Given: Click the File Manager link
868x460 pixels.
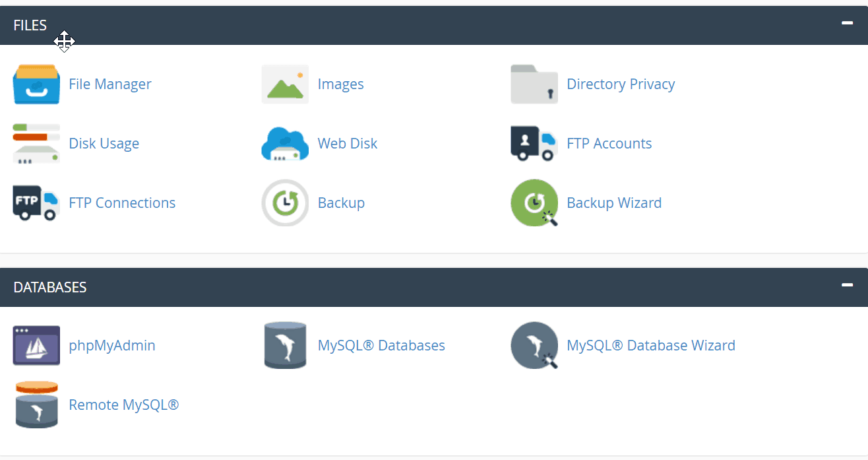Looking at the screenshot, I should click(x=110, y=84).
